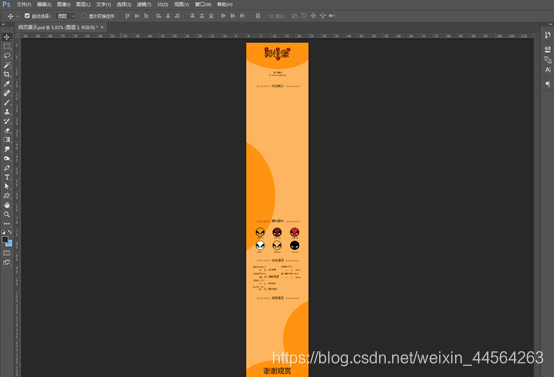Select the Eraser tool
The width and height of the screenshot is (554, 377).
click(x=7, y=130)
